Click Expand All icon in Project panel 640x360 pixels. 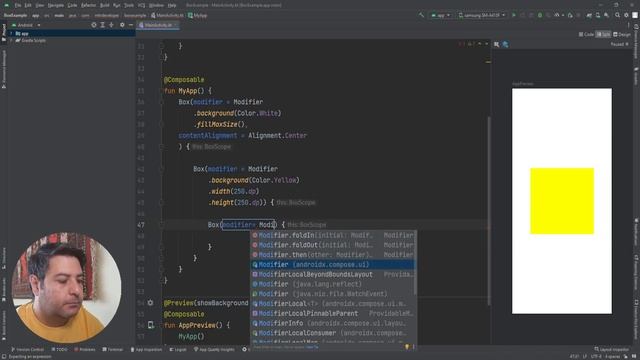(x=102, y=25)
